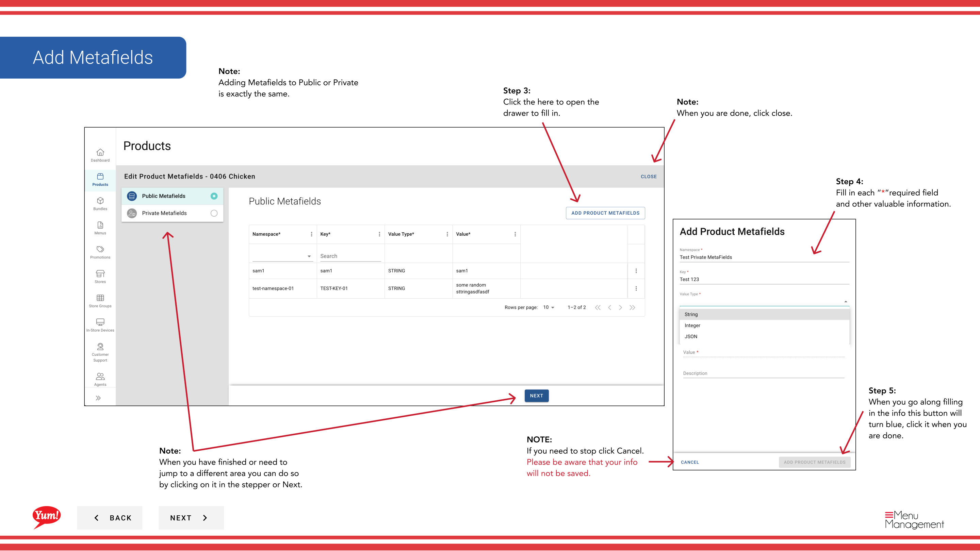980x551 pixels.
Task: Open Namespace filter dropdown
Action: 282,256
